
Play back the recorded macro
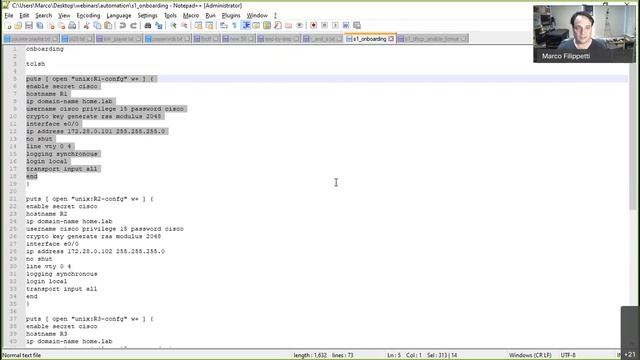coord(335,26)
